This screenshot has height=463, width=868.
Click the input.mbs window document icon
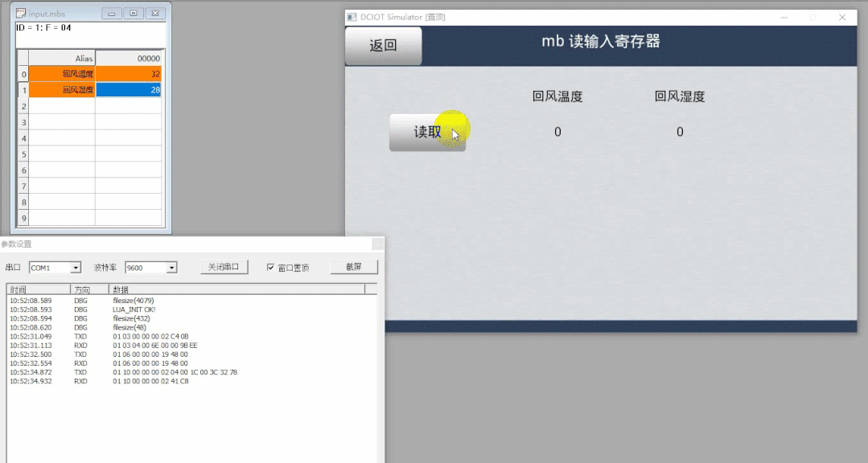pyautogui.click(x=20, y=13)
